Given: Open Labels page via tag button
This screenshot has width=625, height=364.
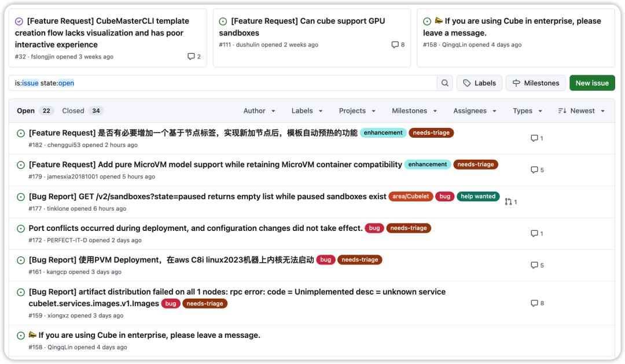Looking at the screenshot, I should [x=480, y=83].
